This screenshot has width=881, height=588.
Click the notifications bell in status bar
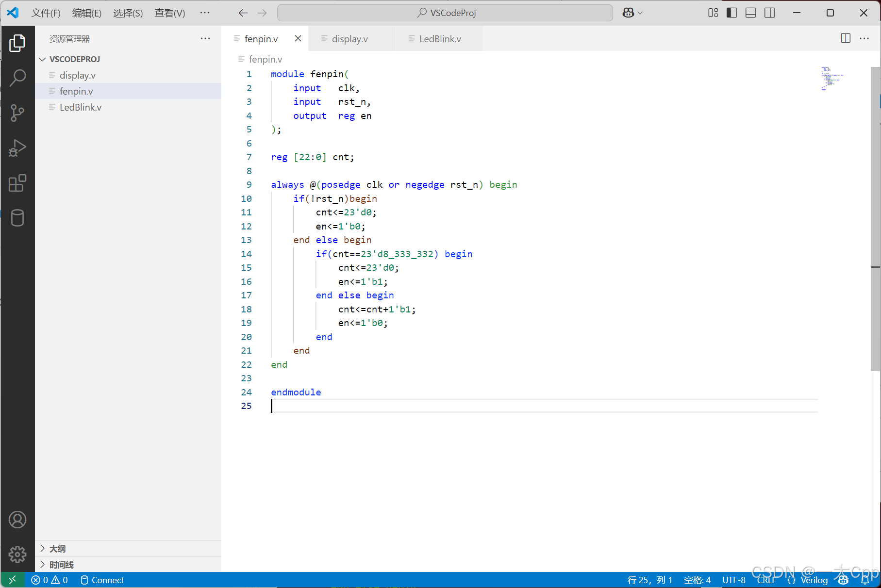865,580
